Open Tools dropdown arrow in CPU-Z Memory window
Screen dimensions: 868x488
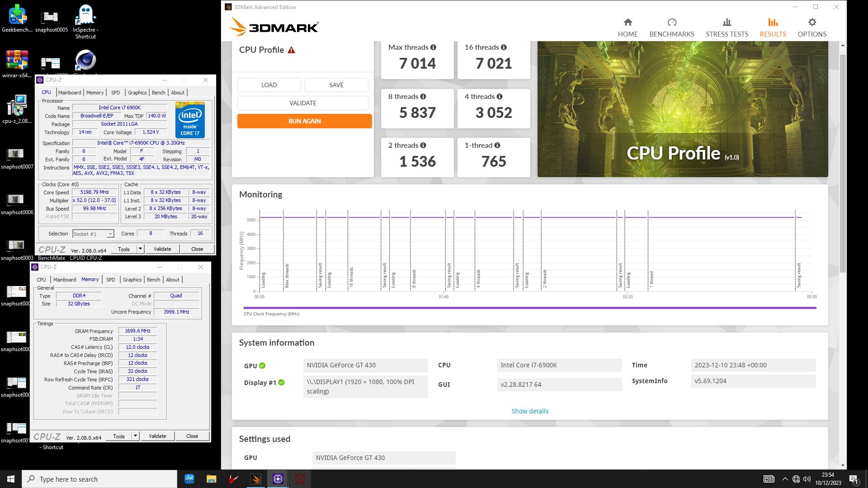click(x=135, y=436)
